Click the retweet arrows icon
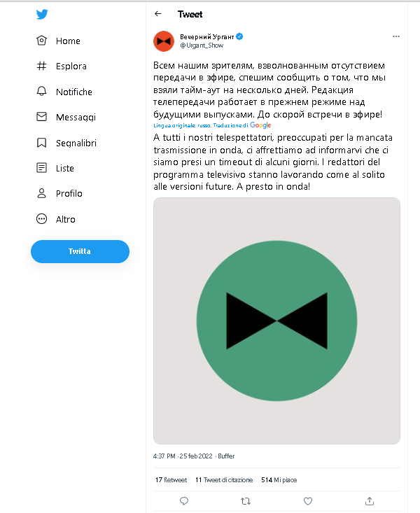The height and width of the screenshot is (513, 420). (x=246, y=501)
